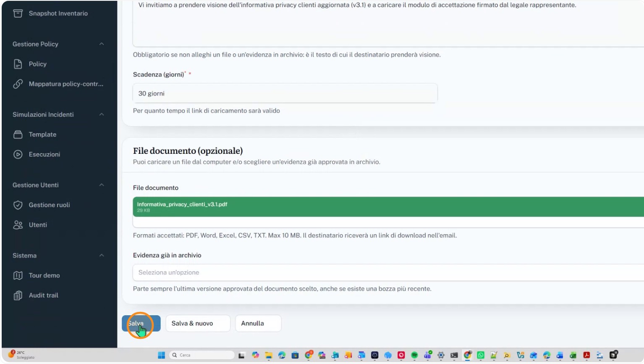Click the Tour demo map icon
Viewport: 644px width, 364px height.
[18, 275]
